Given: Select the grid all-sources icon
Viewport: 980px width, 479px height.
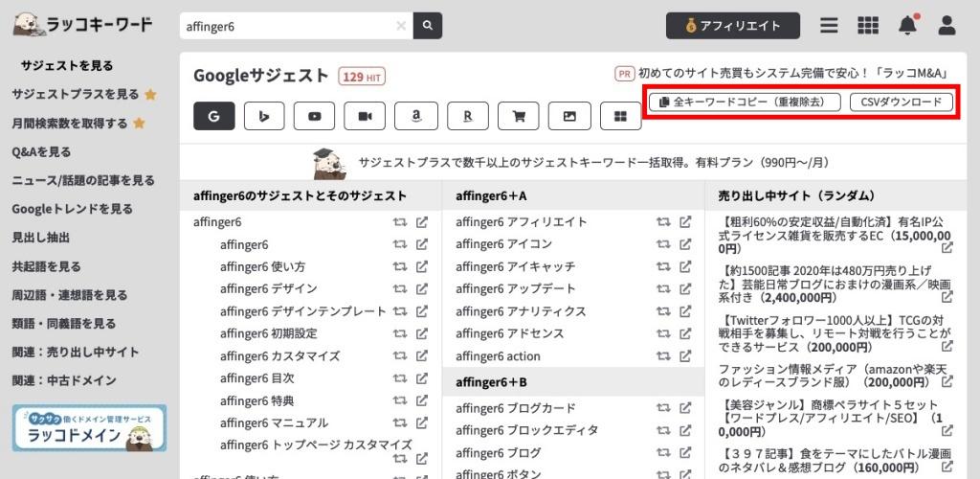Looking at the screenshot, I should click(x=620, y=116).
